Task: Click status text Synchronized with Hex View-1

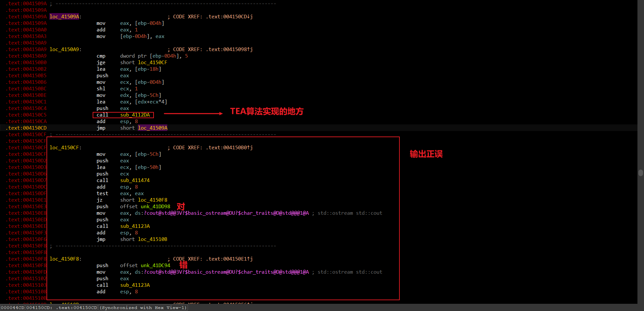Action: (x=143, y=308)
